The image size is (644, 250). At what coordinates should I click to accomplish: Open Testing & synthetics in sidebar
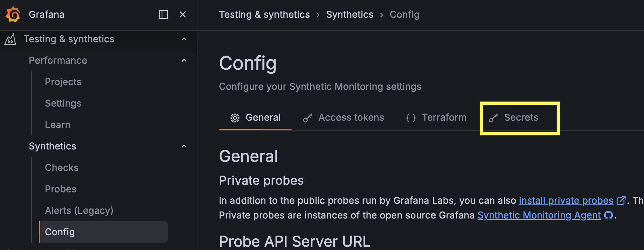[x=69, y=39]
